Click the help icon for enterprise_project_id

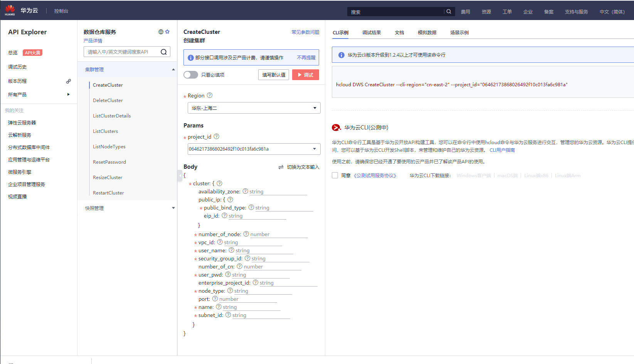click(x=255, y=282)
